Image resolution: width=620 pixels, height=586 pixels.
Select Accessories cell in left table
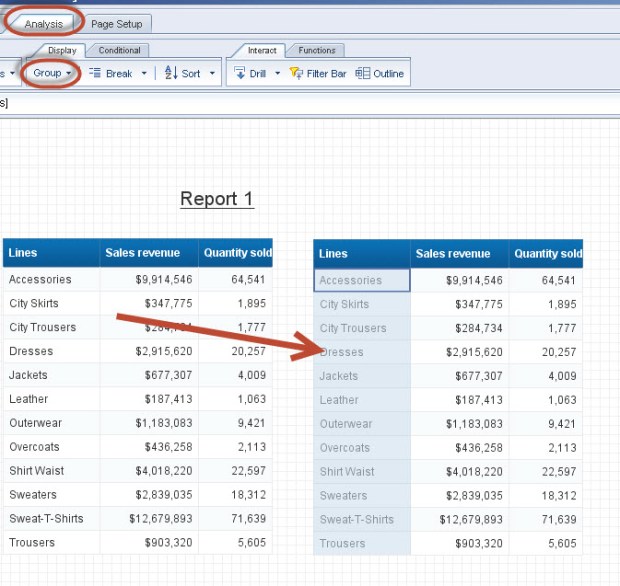51,280
